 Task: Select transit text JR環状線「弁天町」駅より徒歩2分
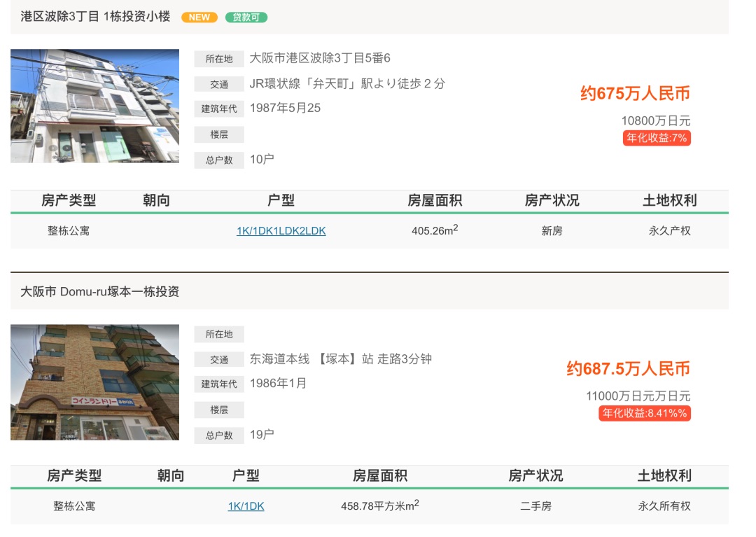[347, 84]
